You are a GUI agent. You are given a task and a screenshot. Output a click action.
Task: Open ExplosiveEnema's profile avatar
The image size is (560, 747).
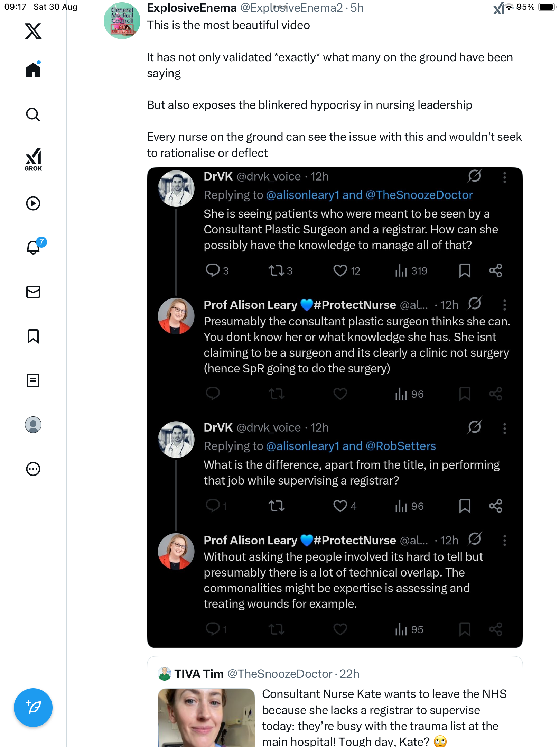[122, 21]
